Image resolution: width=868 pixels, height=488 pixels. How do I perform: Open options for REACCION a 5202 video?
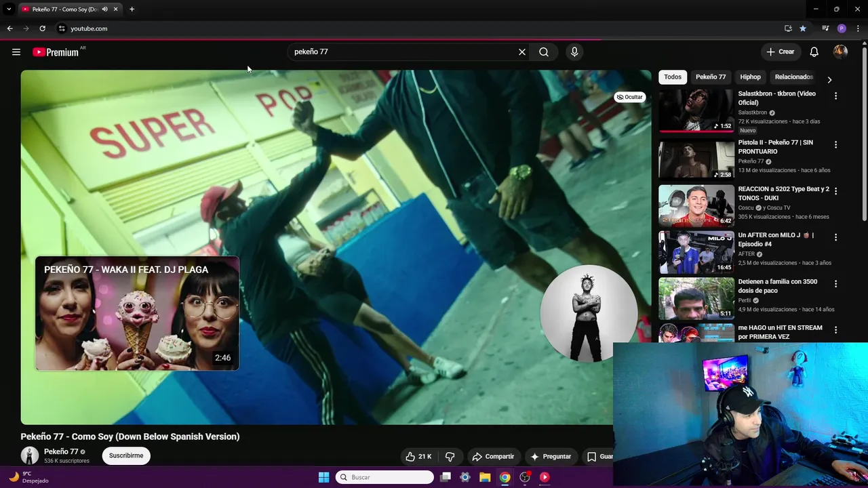click(x=835, y=191)
